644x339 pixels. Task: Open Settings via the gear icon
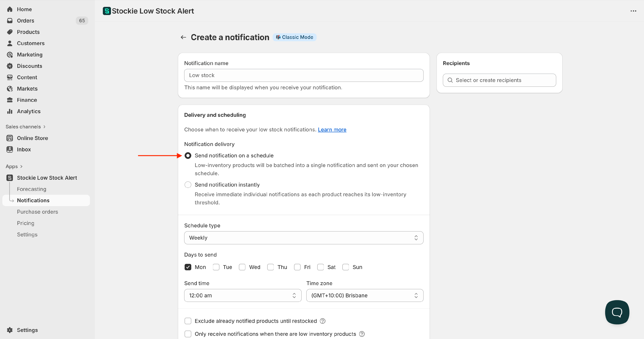[x=10, y=330]
